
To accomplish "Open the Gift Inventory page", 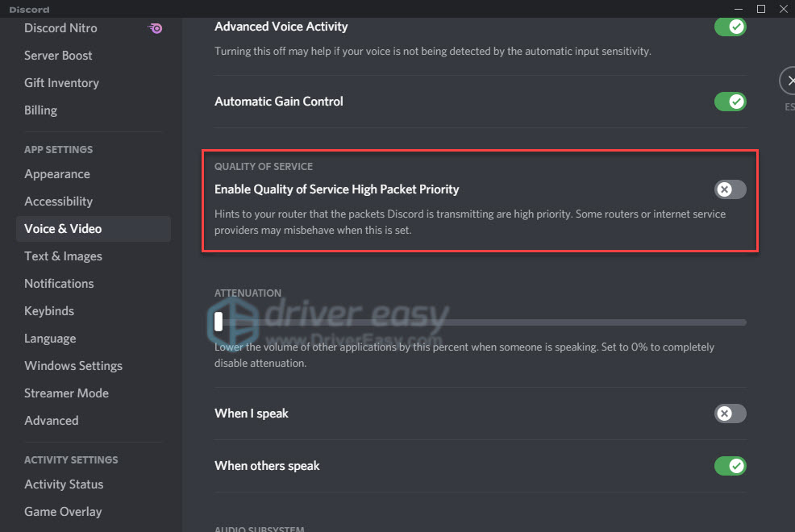I will point(61,82).
